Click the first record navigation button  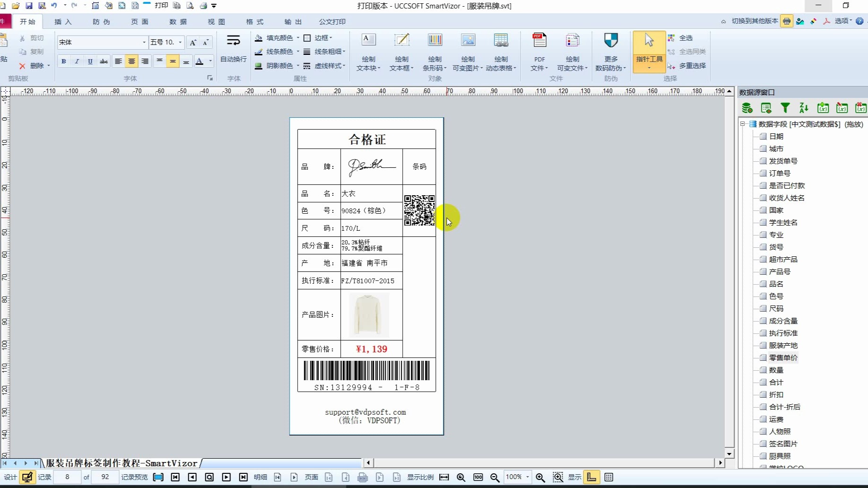(175, 477)
